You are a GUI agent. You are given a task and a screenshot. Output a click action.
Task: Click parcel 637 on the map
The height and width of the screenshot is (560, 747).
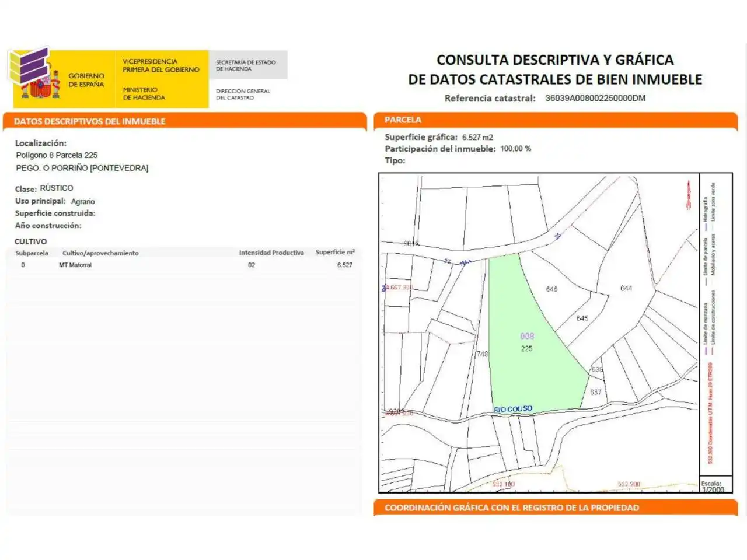point(595,392)
